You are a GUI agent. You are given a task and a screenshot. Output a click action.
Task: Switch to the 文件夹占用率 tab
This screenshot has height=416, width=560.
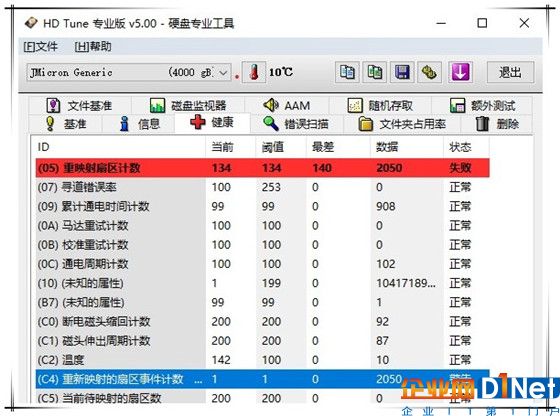[x=402, y=124]
